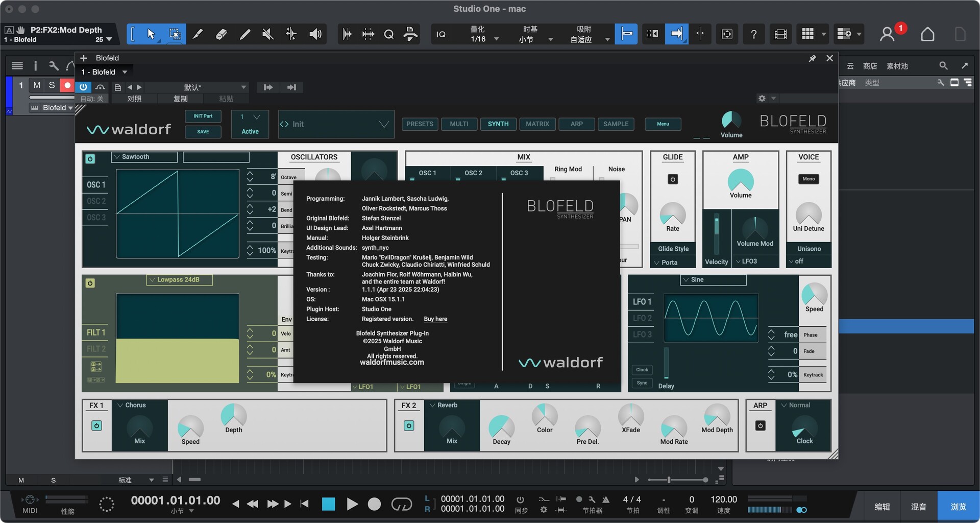Toggle Glide power button
The height and width of the screenshot is (523, 980).
click(673, 179)
